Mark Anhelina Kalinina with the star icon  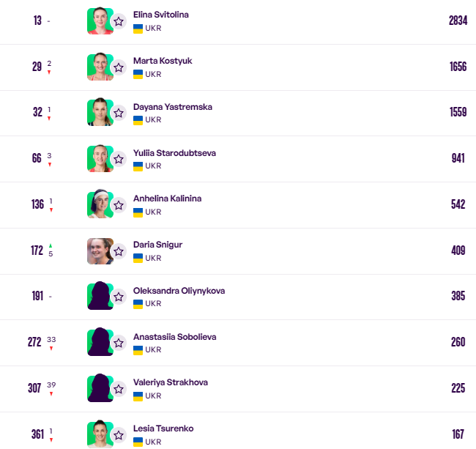(119, 205)
